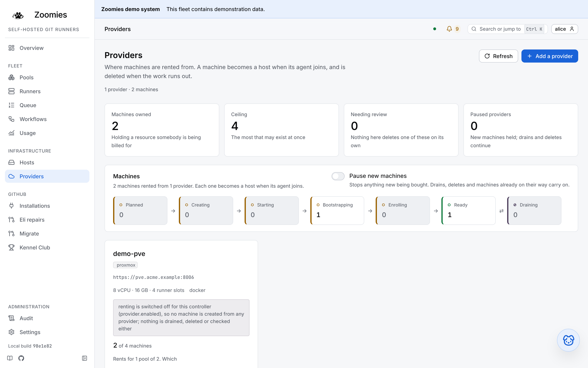The image size is (588, 368).
Task: Click the Pools icon in sidebar
Action: click(11, 77)
